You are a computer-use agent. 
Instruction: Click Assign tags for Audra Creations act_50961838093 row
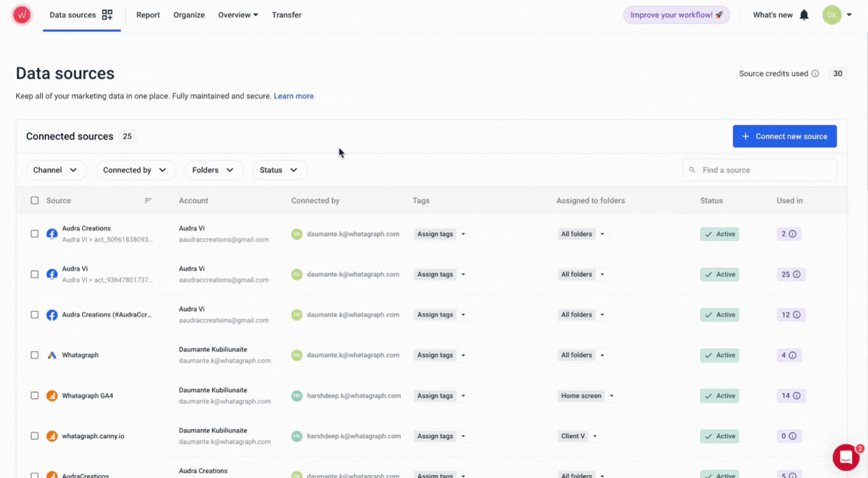(x=435, y=234)
